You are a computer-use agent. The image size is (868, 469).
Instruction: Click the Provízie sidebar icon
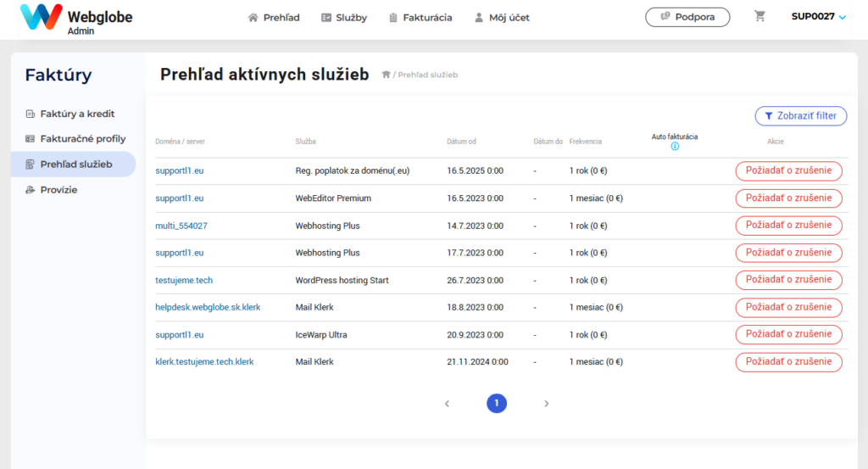point(30,190)
